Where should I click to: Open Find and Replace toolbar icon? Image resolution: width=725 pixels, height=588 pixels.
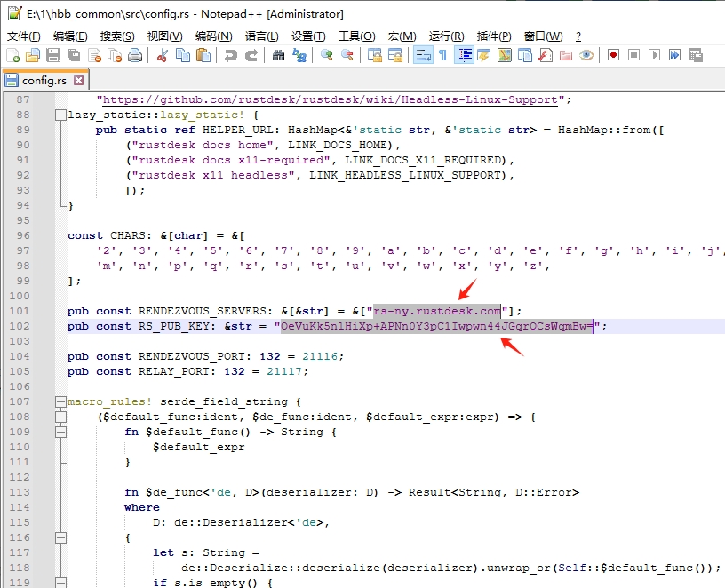pos(299,55)
